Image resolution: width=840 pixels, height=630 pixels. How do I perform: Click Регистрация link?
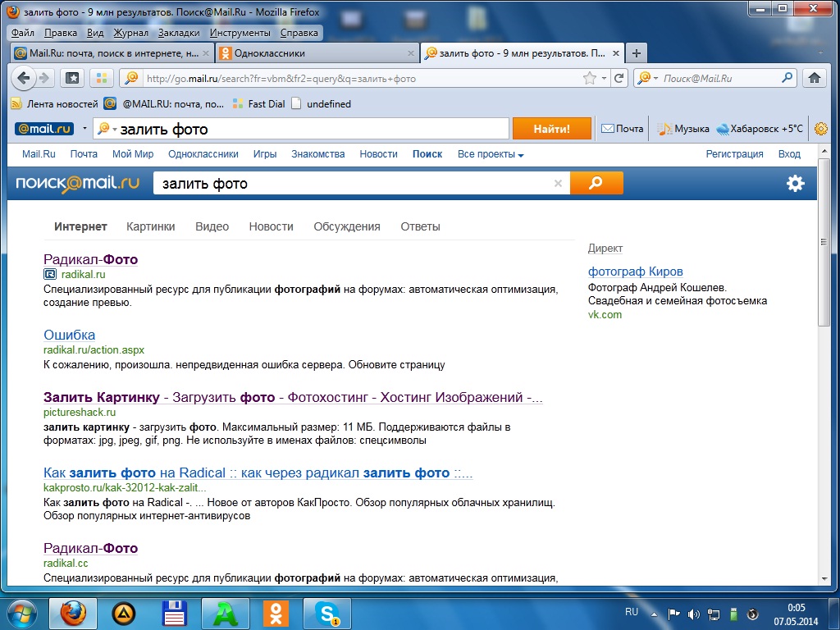pyautogui.click(x=734, y=154)
